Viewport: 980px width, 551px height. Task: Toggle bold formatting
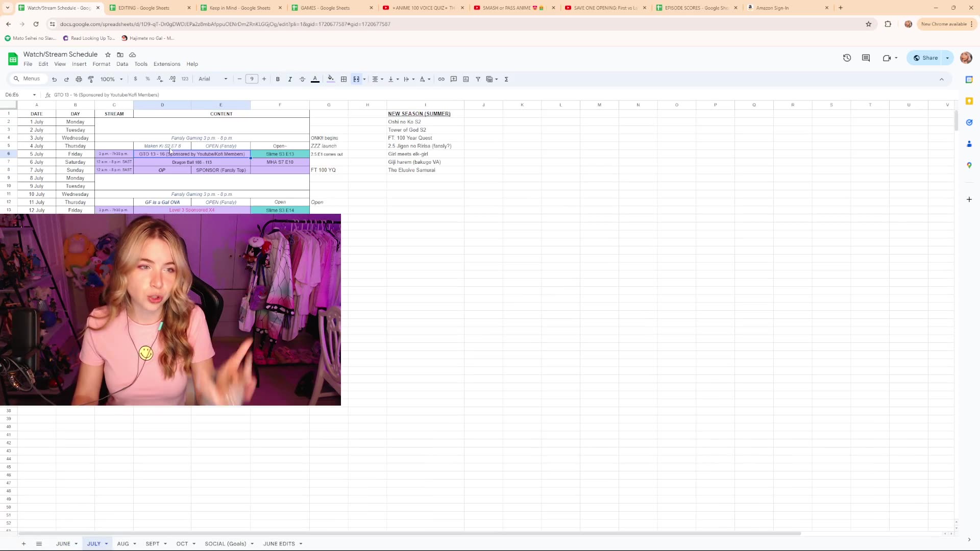278,79
